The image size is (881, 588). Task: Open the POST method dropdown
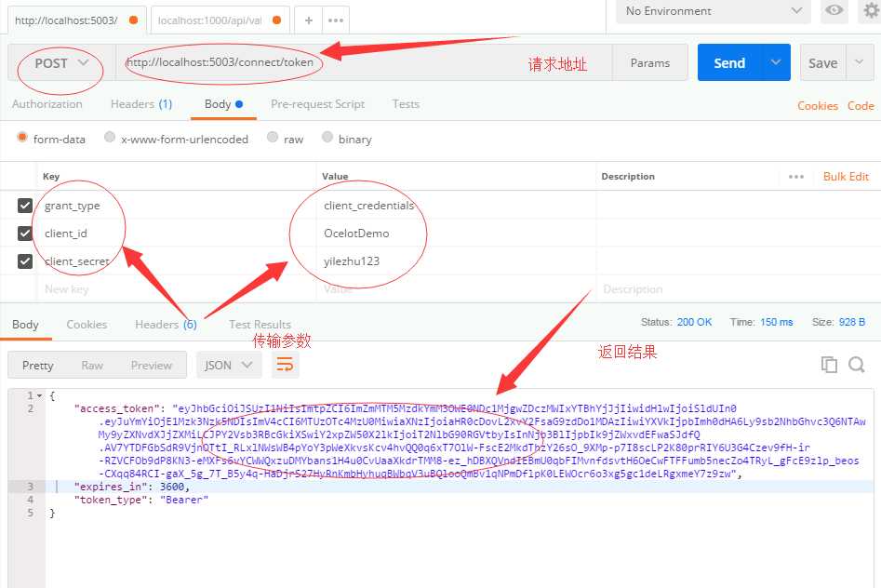tap(61, 63)
